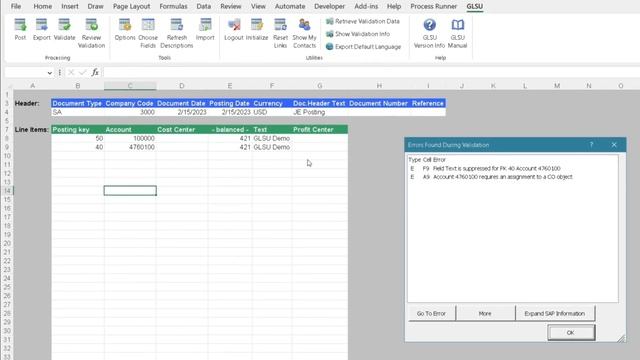Open the Draw tab
640x360 pixels.
point(96,7)
